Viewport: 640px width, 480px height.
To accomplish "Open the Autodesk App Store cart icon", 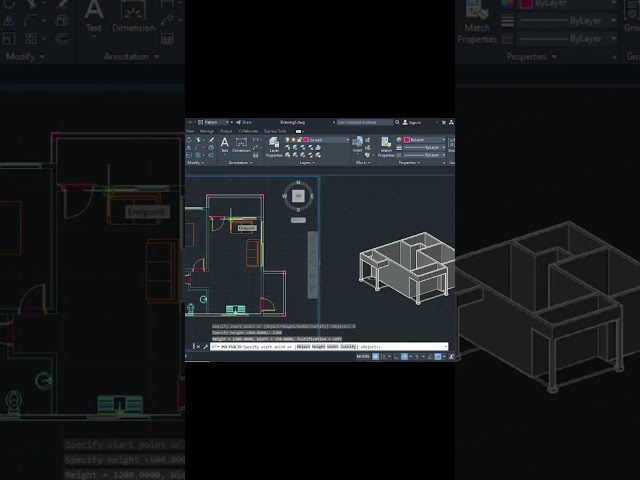I will tap(444, 122).
